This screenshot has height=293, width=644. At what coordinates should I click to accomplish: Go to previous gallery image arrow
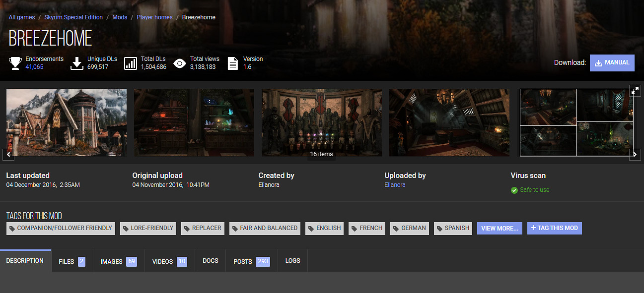point(8,155)
